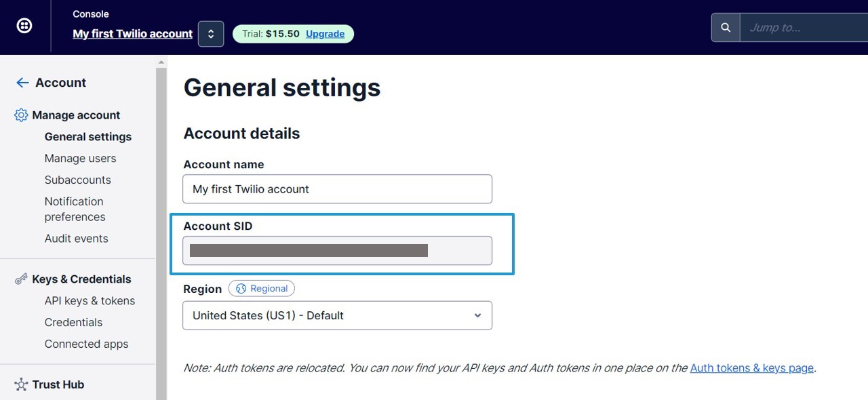Viewport: 868px width, 400px height.
Task: Open the account switcher chevron button
Action: click(x=211, y=34)
